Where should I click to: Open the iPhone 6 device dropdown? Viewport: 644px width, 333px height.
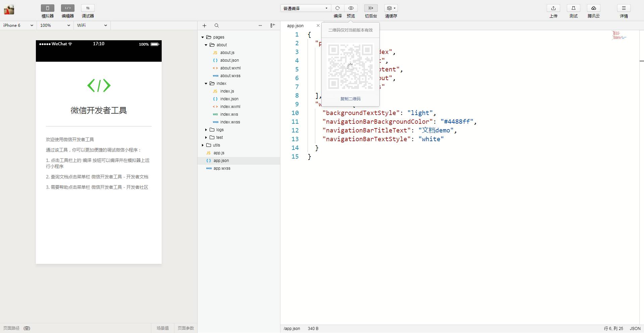click(18, 25)
